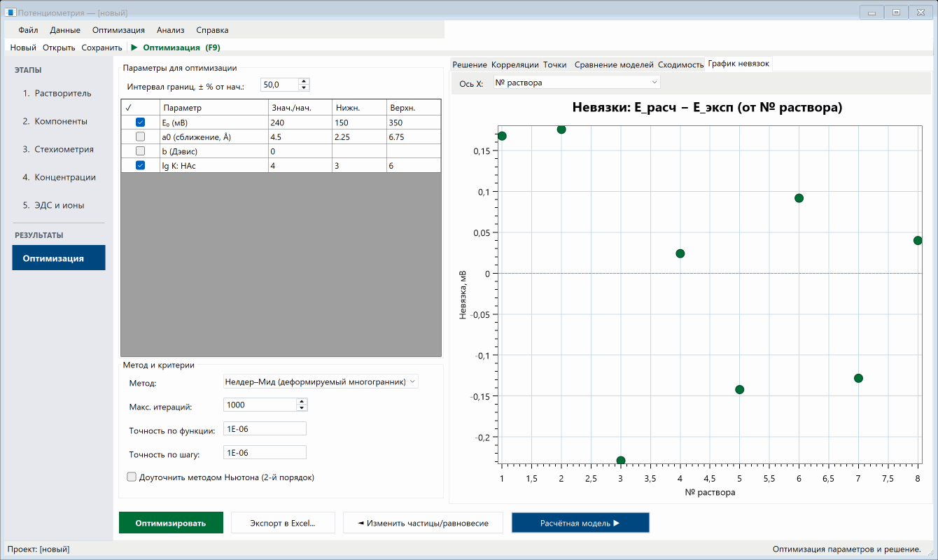The width and height of the screenshot is (938, 560).
Task: Click the Точность по функции input field
Action: (265, 429)
